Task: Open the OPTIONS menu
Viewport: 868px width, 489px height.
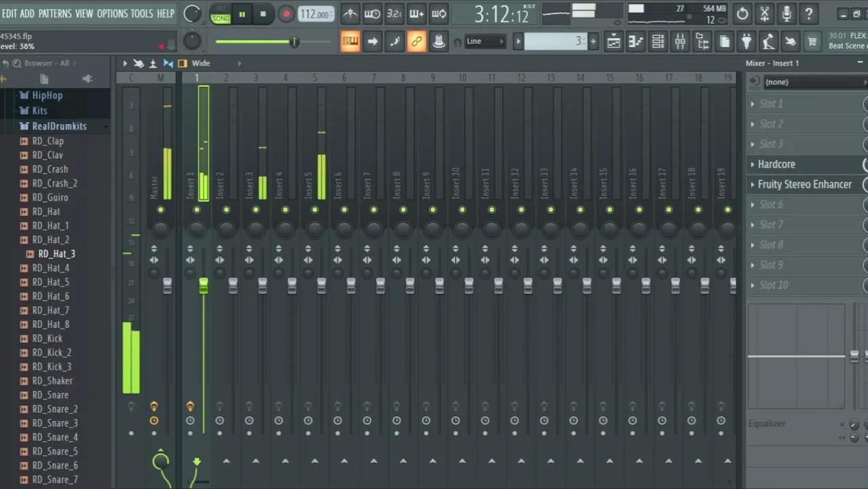Action: (112, 14)
